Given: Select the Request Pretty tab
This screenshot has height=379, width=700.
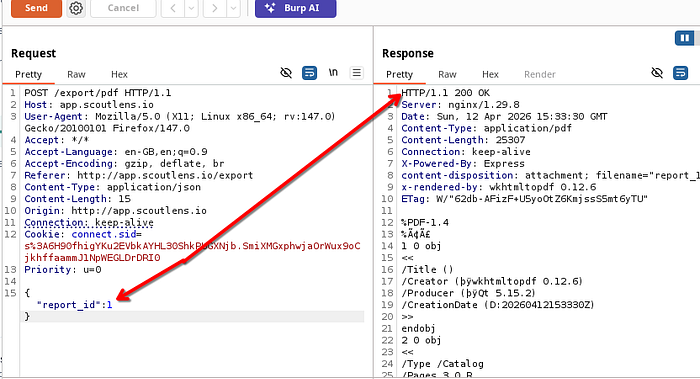Looking at the screenshot, I should (x=29, y=75).
